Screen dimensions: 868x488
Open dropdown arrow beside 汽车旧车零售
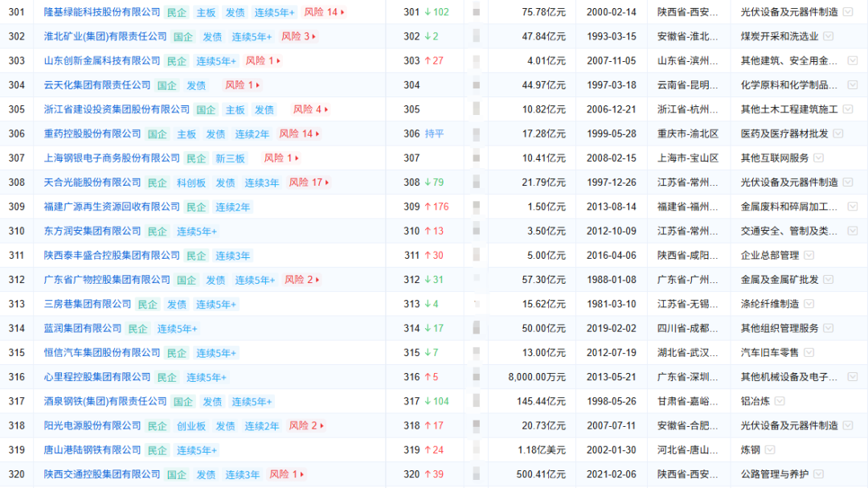[809, 353]
